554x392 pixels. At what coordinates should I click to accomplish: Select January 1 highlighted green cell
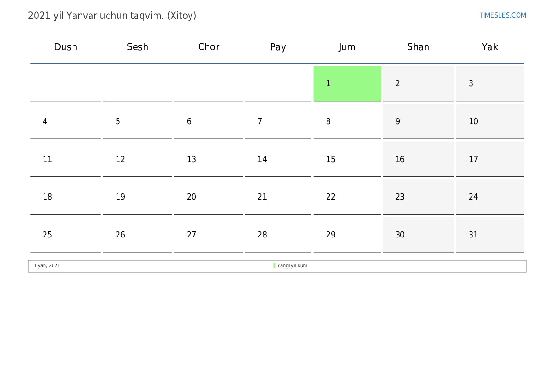click(x=347, y=83)
